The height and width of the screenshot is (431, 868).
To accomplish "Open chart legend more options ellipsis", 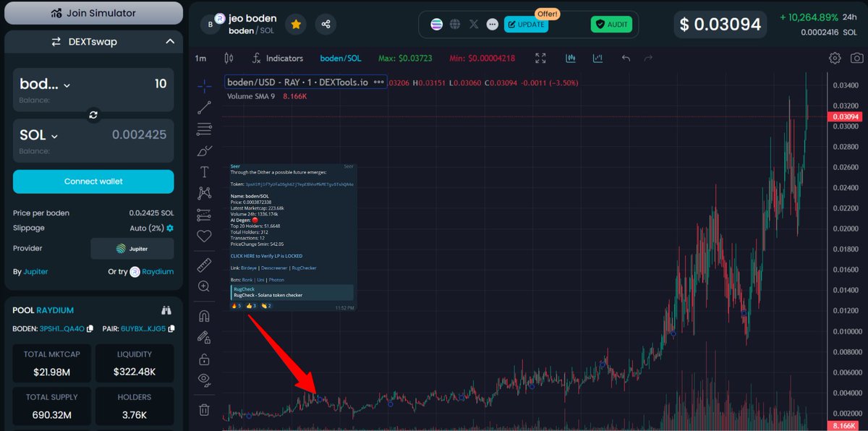I will [x=378, y=82].
